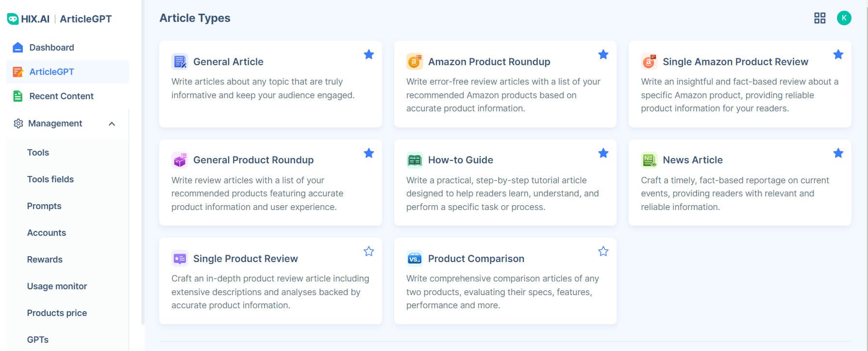Unfavorite General Article with its filled star

368,54
